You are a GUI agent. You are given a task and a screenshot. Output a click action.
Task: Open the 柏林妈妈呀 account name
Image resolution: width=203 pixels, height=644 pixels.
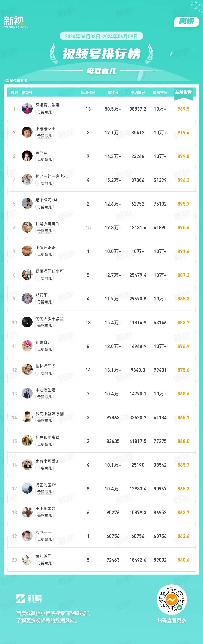pos(45,366)
